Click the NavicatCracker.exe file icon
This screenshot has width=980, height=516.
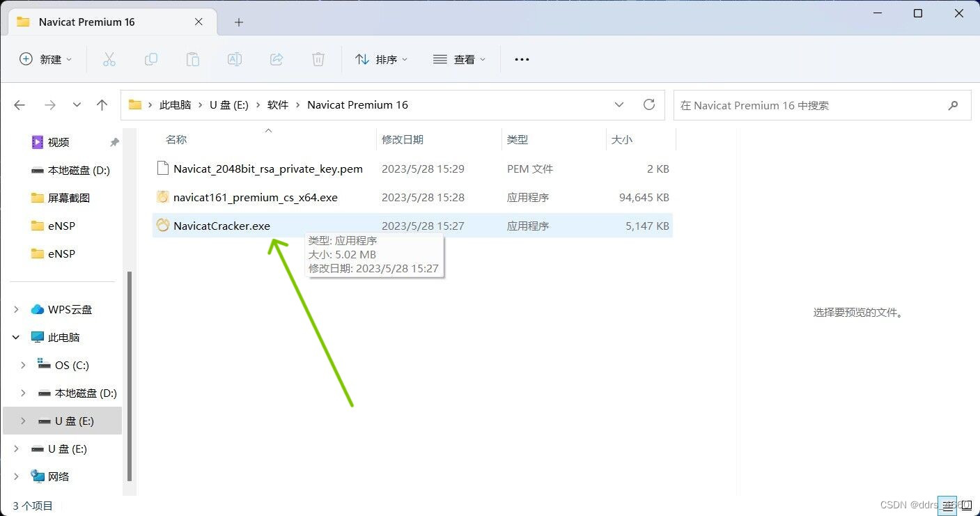click(x=163, y=226)
